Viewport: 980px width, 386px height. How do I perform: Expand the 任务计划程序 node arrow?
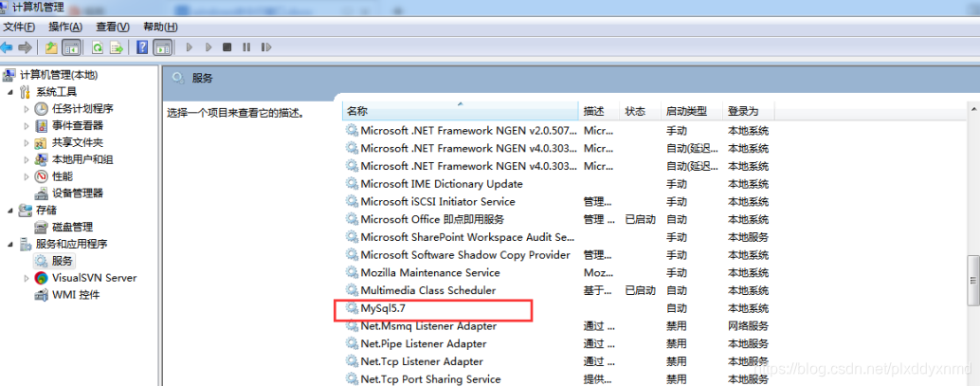click(27, 109)
